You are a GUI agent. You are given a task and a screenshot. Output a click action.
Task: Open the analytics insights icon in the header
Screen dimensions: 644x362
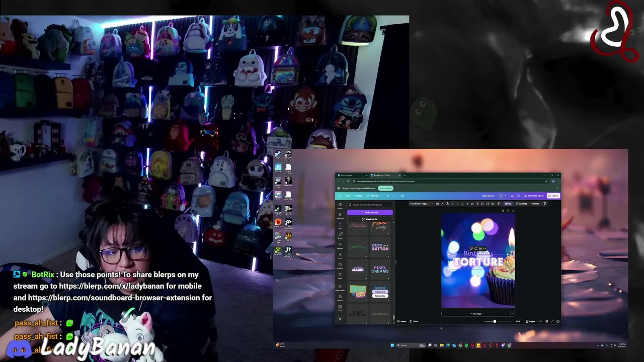tap(512, 196)
